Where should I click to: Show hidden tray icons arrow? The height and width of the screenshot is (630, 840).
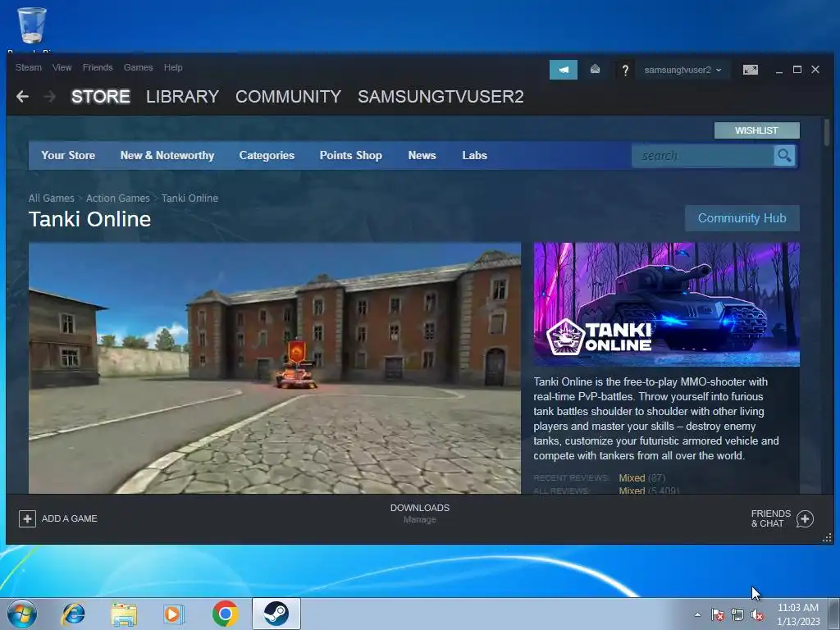(697, 614)
